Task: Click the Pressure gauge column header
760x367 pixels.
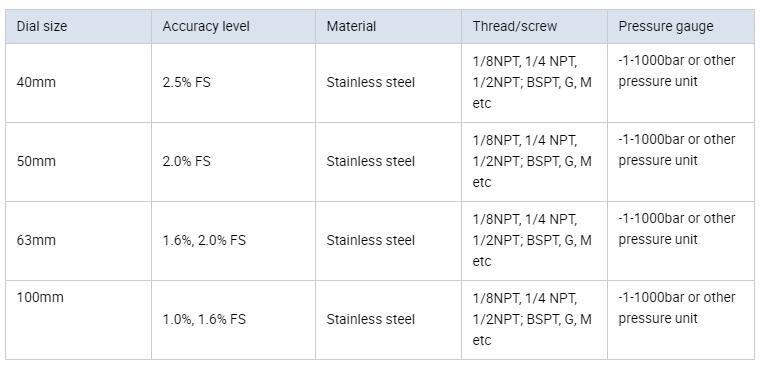Action: (x=681, y=26)
